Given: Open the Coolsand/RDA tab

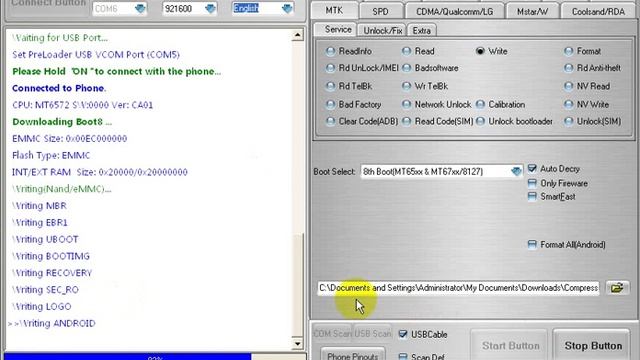Looking at the screenshot, I should tap(598, 11).
